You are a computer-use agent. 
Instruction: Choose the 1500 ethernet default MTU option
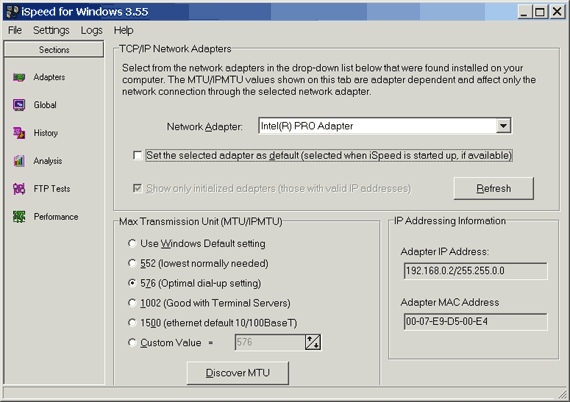(x=132, y=322)
